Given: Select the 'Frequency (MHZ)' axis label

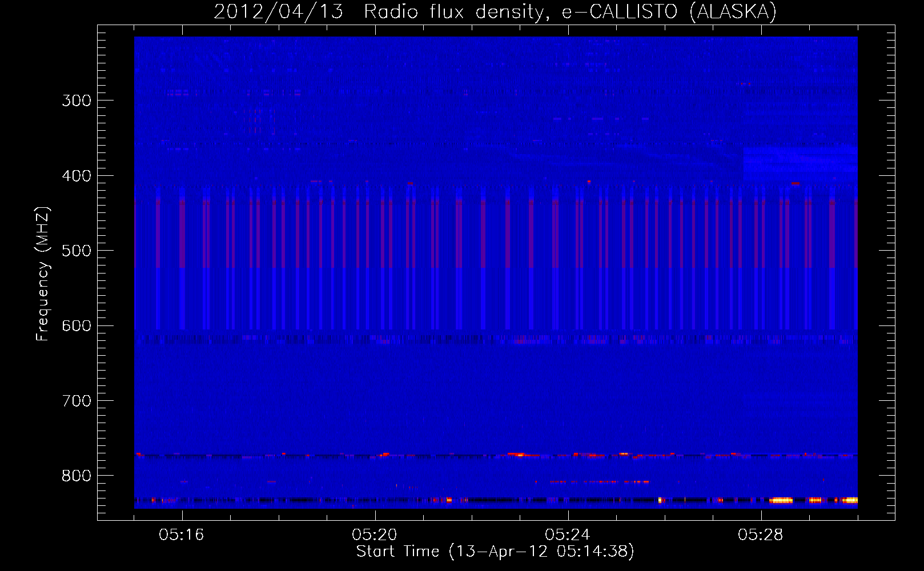Looking at the screenshot, I should (43, 274).
